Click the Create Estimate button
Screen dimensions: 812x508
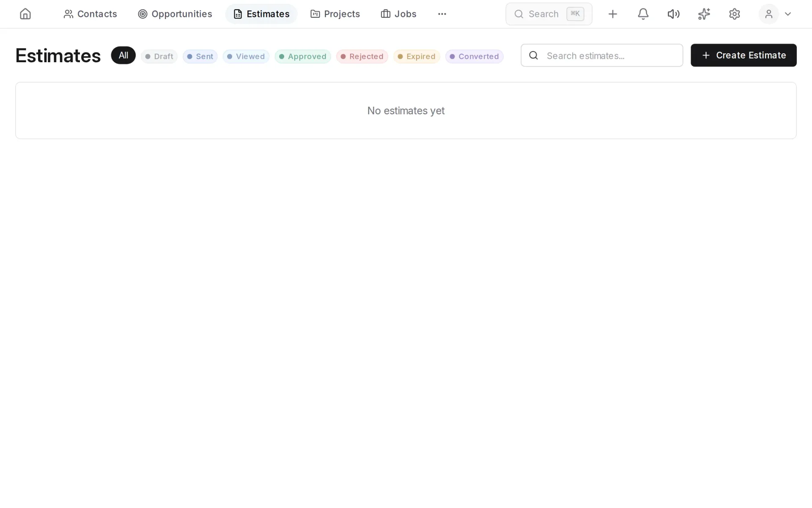click(743, 55)
